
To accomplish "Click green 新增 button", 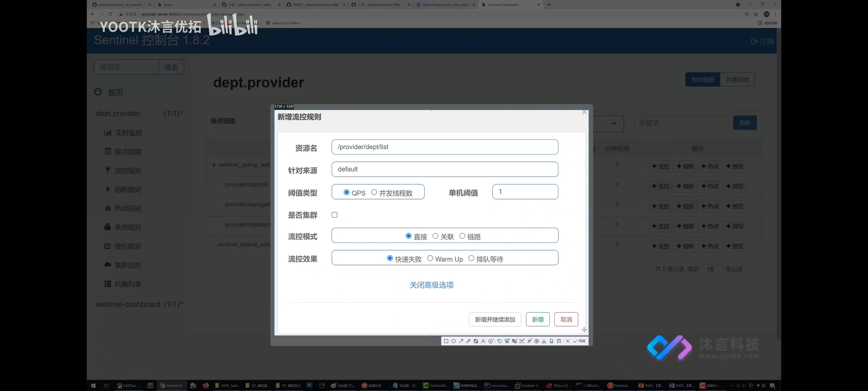I will click(x=538, y=319).
